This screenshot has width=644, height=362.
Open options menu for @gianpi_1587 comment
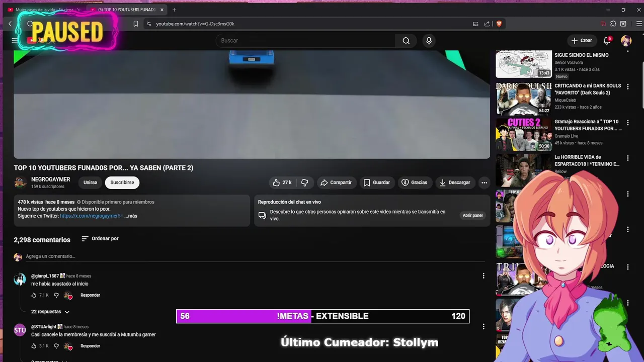[x=484, y=276]
